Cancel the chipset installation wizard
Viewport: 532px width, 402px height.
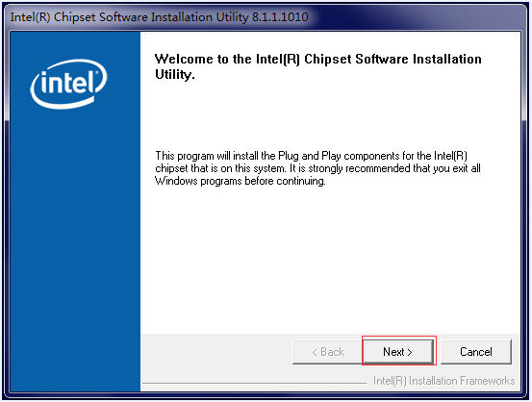[476, 351]
